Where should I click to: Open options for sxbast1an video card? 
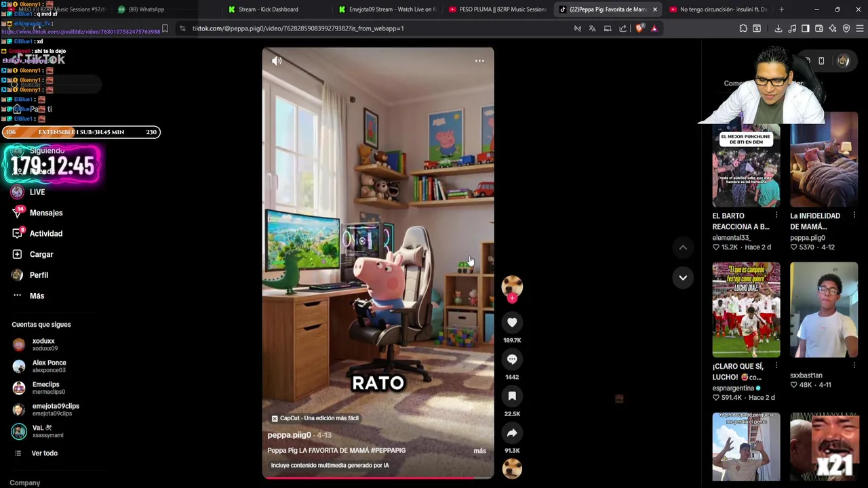coord(854,366)
